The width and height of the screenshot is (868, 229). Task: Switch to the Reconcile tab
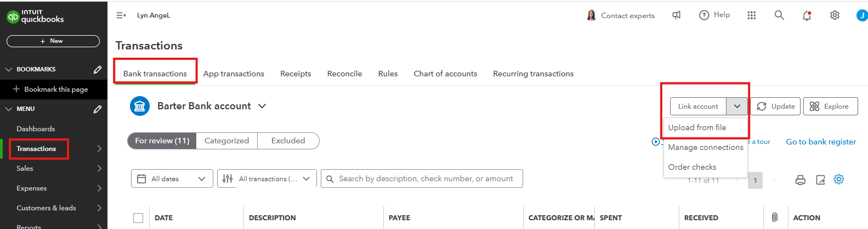(344, 74)
